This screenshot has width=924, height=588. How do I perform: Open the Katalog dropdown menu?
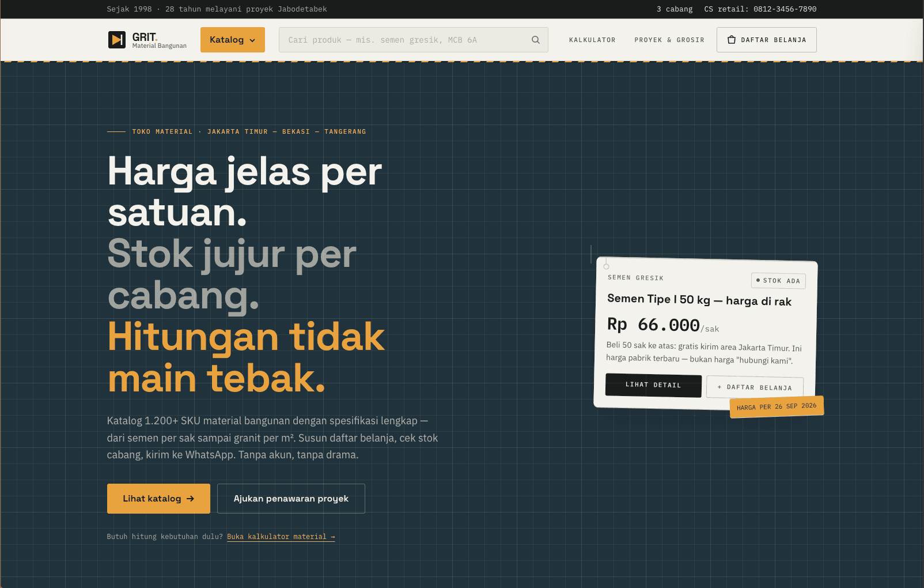pyautogui.click(x=233, y=40)
